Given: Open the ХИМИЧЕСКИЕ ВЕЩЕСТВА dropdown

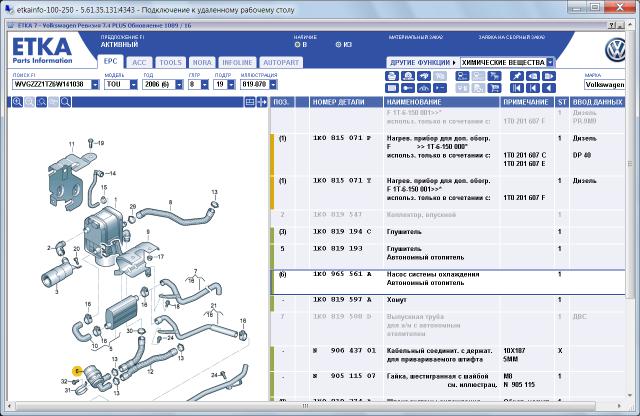Looking at the screenshot, I should [x=550, y=62].
